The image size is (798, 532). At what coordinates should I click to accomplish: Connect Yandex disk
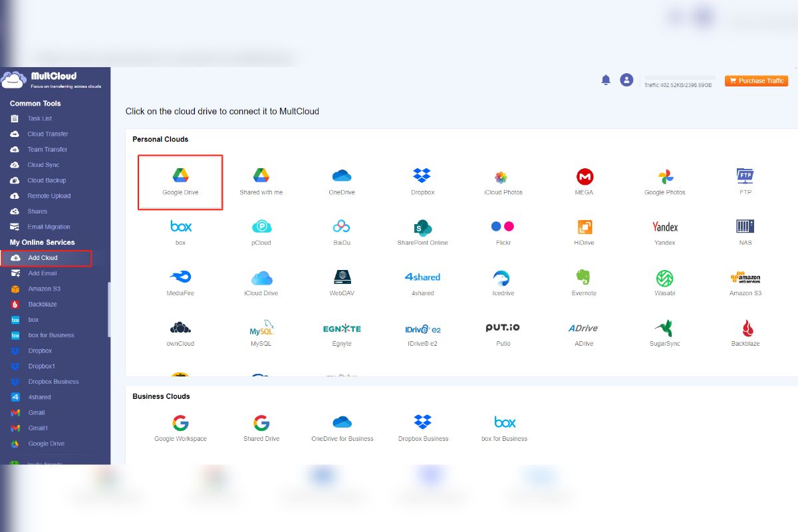(665, 233)
